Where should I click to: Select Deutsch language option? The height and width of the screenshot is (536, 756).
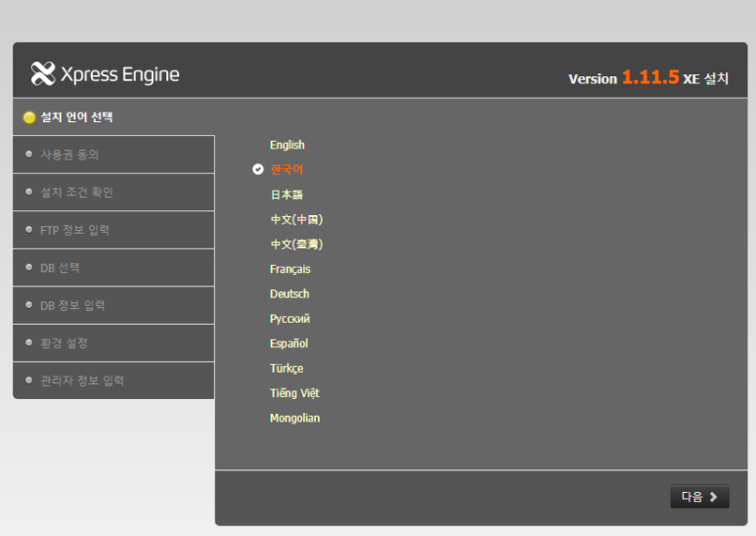(289, 293)
